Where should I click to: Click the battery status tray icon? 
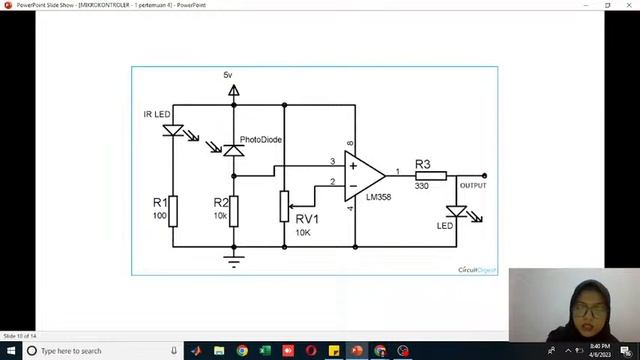click(x=579, y=351)
